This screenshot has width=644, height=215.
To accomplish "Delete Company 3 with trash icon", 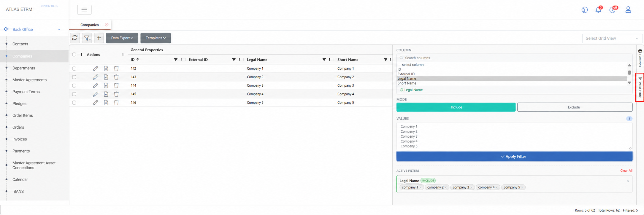I will click(116, 85).
